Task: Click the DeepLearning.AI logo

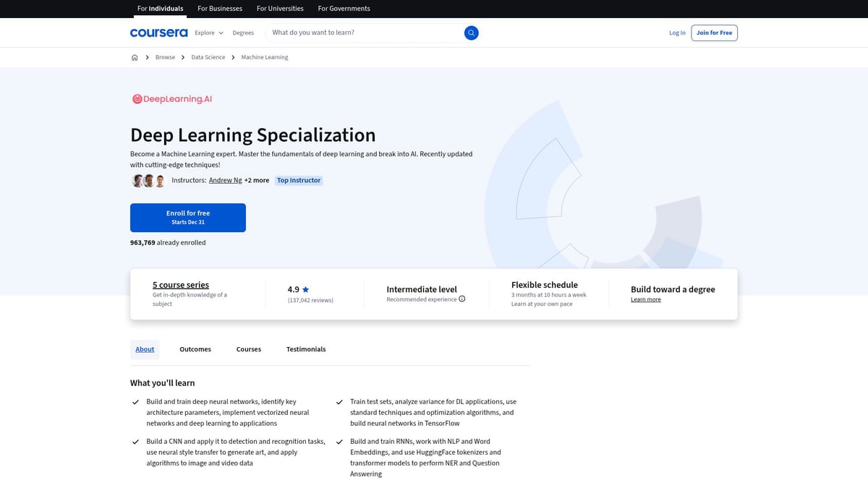Action: (172, 99)
